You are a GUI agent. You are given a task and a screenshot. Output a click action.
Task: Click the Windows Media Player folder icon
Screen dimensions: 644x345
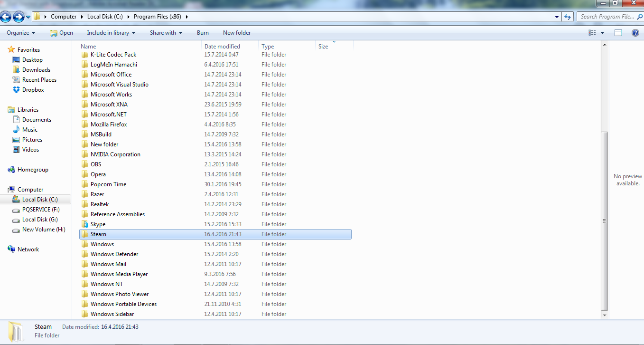coord(85,274)
